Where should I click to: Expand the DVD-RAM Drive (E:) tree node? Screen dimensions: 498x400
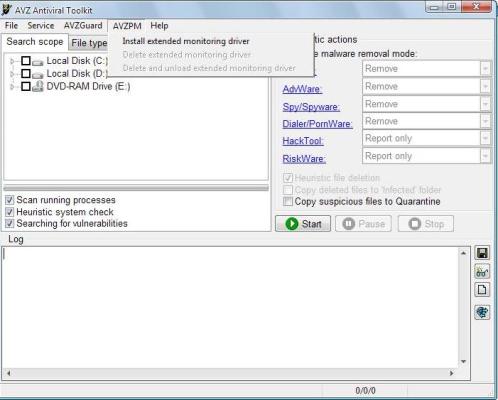coord(12,87)
